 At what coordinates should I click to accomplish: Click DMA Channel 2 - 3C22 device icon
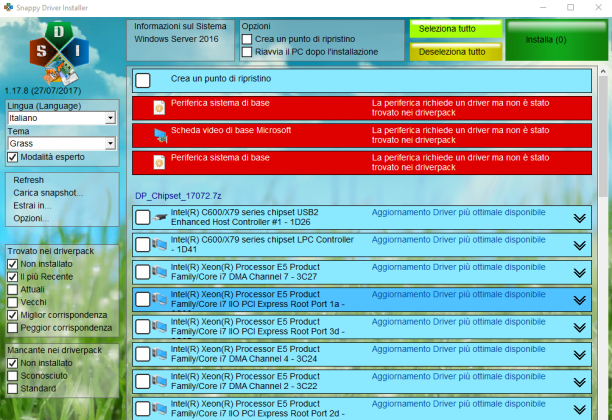click(x=160, y=381)
